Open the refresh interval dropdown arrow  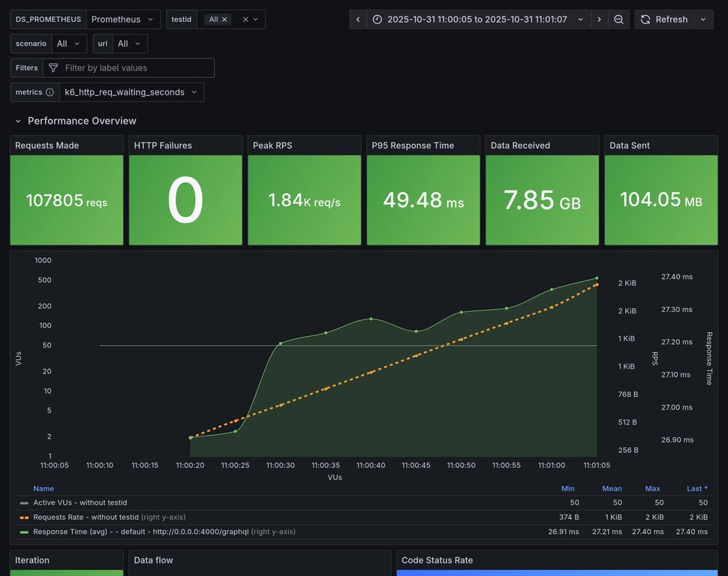(703, 19)
